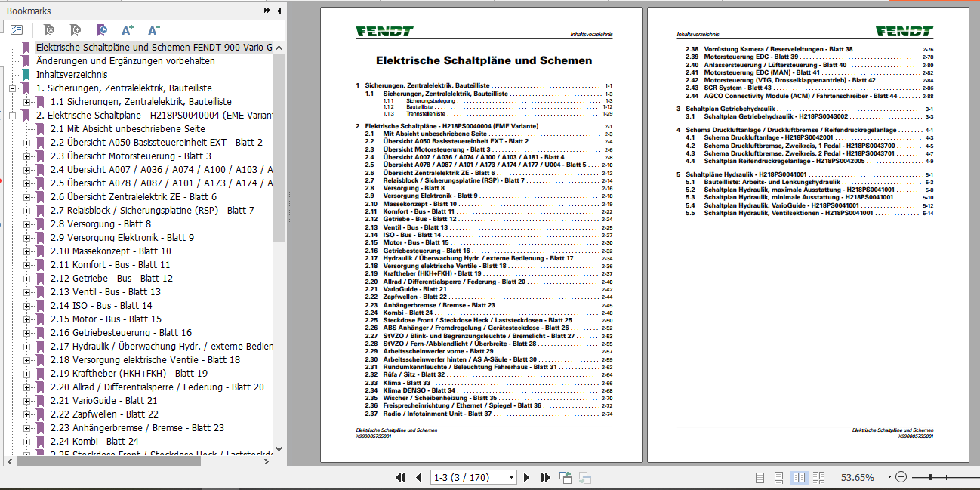
Task: Select bookmark 2.24 Kombi - Blatt 24
Action: coord(94,442)
